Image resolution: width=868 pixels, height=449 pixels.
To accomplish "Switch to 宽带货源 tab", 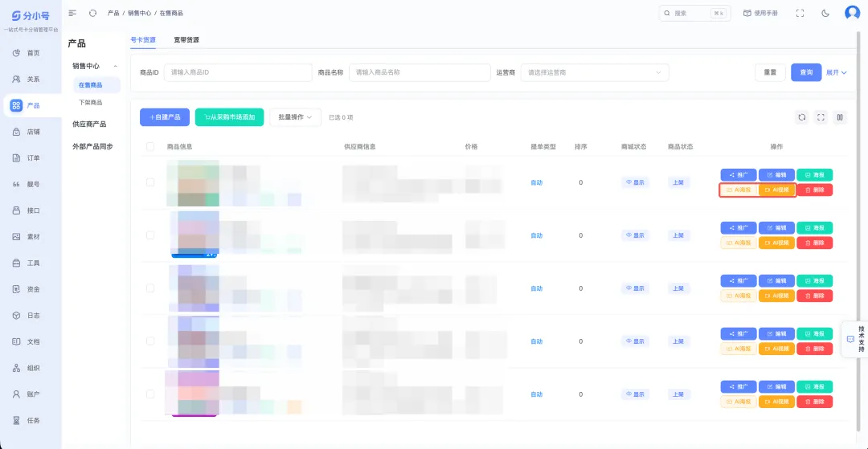I will point(186,40).
